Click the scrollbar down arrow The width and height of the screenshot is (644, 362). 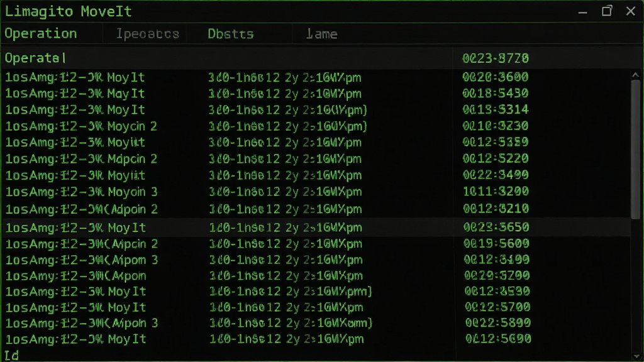click(636, 357)
